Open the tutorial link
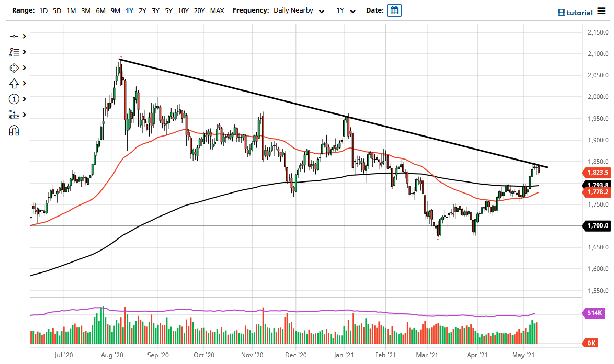Viewport: 614px width, 364px height. pos(579,13)
